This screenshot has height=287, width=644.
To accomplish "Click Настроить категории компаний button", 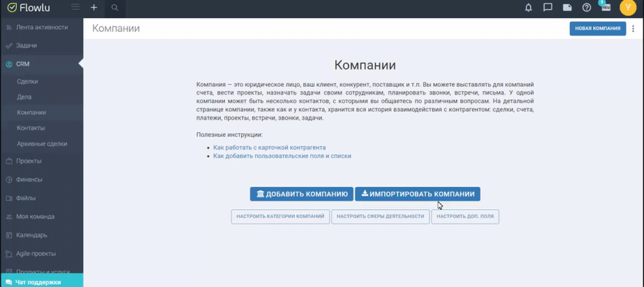I will [281, 216].
